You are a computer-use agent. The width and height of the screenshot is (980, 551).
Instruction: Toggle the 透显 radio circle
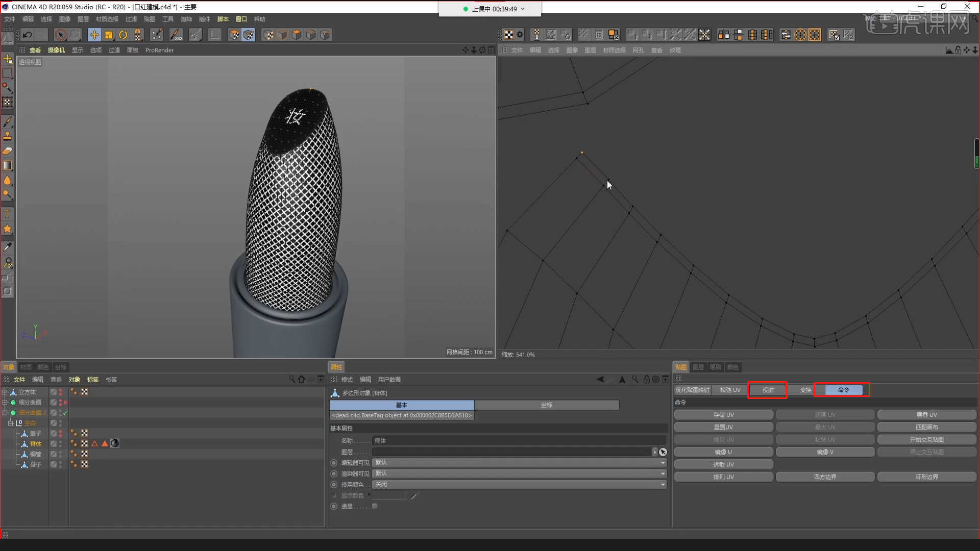point(334,506)
